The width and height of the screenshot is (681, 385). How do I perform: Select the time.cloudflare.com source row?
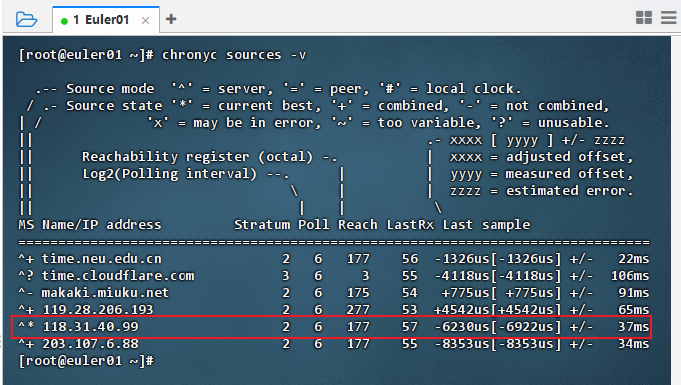pyautogui.click(x=334, y=275)
